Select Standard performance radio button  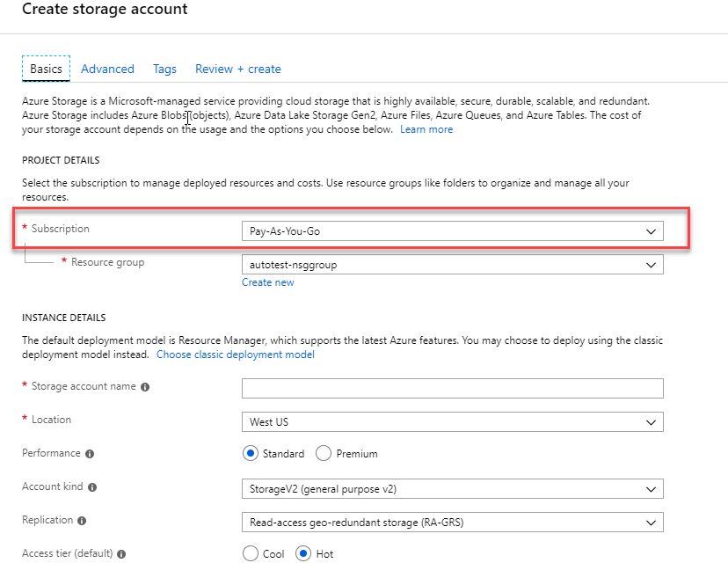point(251,454)
